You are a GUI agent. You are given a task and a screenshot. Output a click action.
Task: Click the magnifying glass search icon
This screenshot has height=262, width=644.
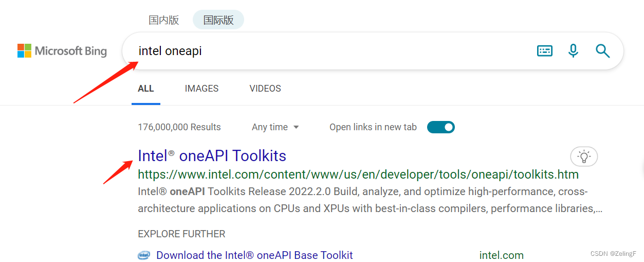(x=602, y=50)
